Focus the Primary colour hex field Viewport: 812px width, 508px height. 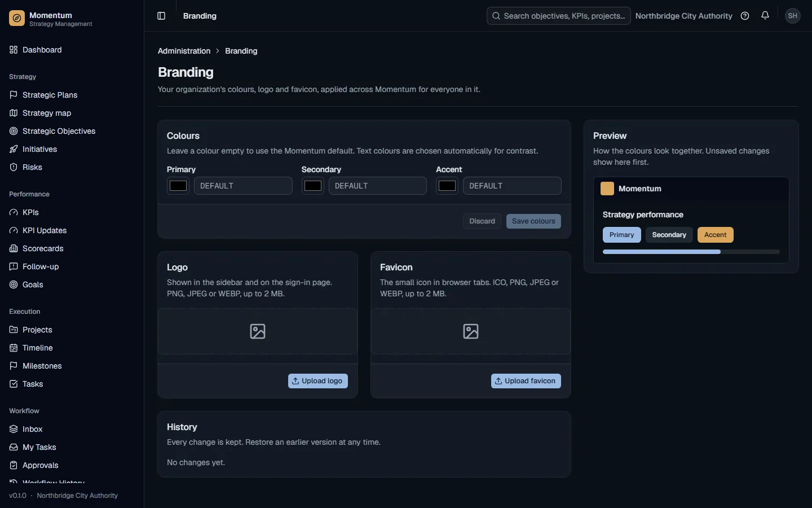pos(243,186)
